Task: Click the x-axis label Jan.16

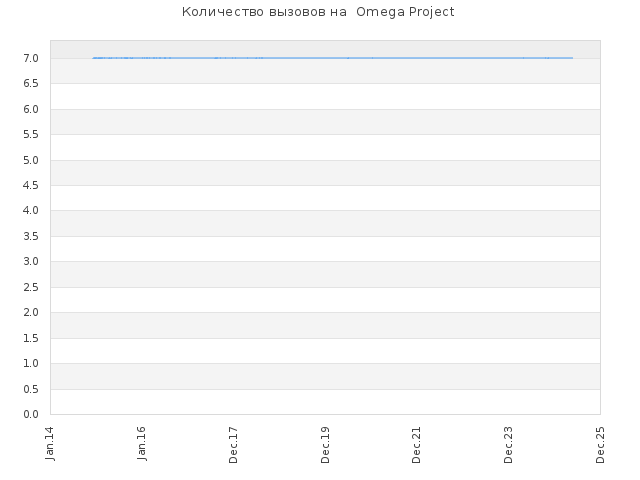Action: [141, 444]
